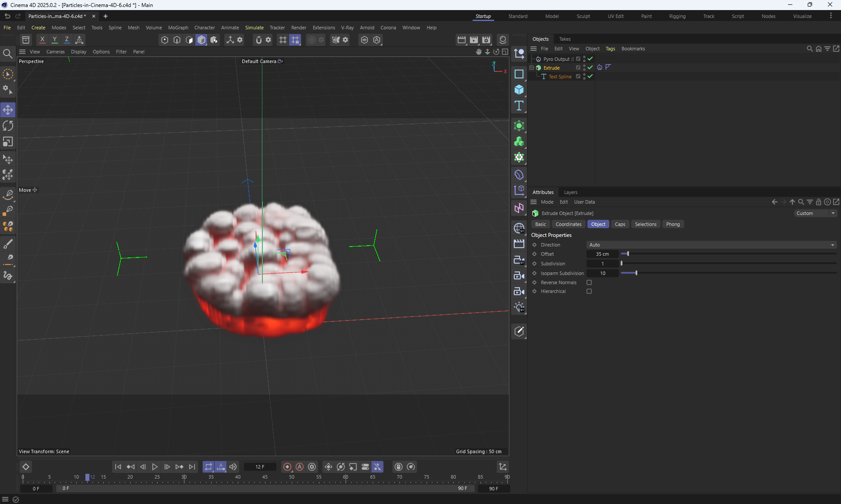Click the Record Active Objects button

(x=287, y=467)
